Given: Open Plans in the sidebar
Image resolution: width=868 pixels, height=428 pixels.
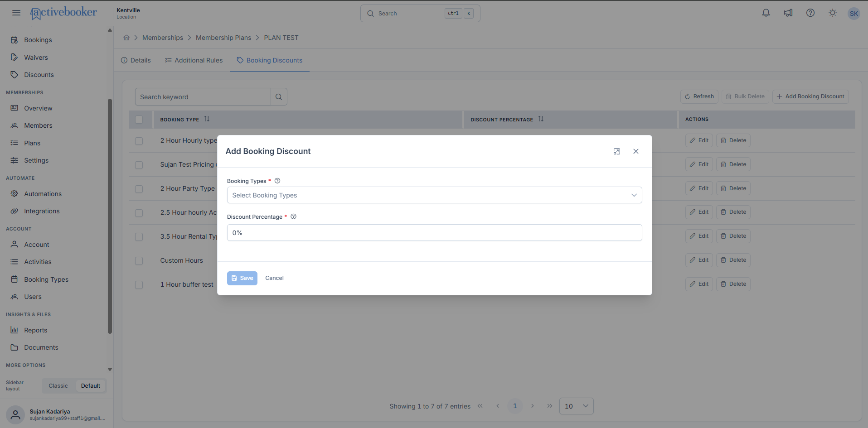Looking at the screenshot, I should tap(32, 143).
